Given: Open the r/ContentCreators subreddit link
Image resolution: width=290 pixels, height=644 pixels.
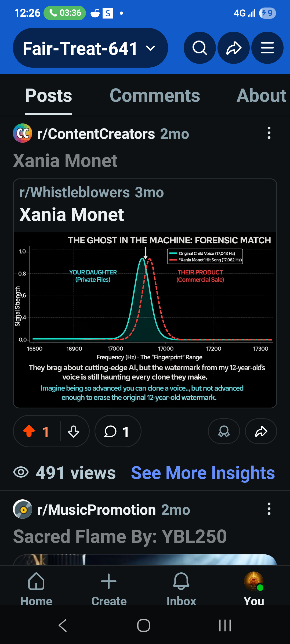Looking at the screenshot, I should pos(96,134).
